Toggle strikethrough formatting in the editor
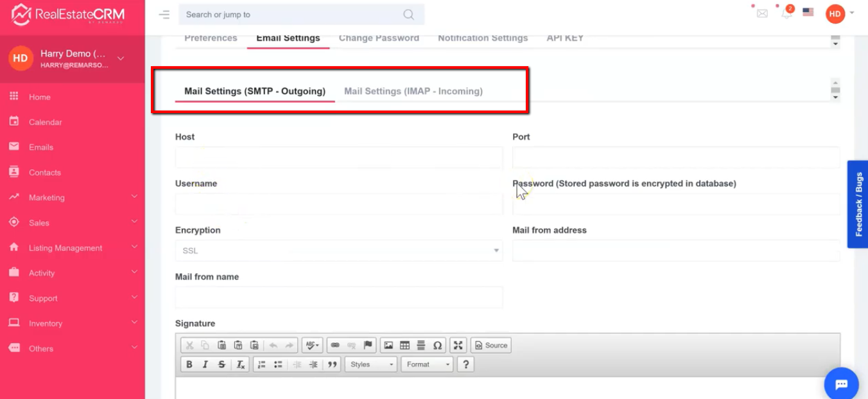The image size is (868, 399). [x=221, y=364]
